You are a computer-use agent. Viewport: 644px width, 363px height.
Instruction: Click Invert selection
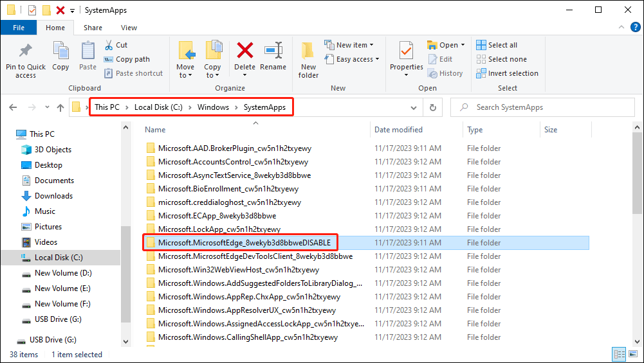(x=507, y=73)
